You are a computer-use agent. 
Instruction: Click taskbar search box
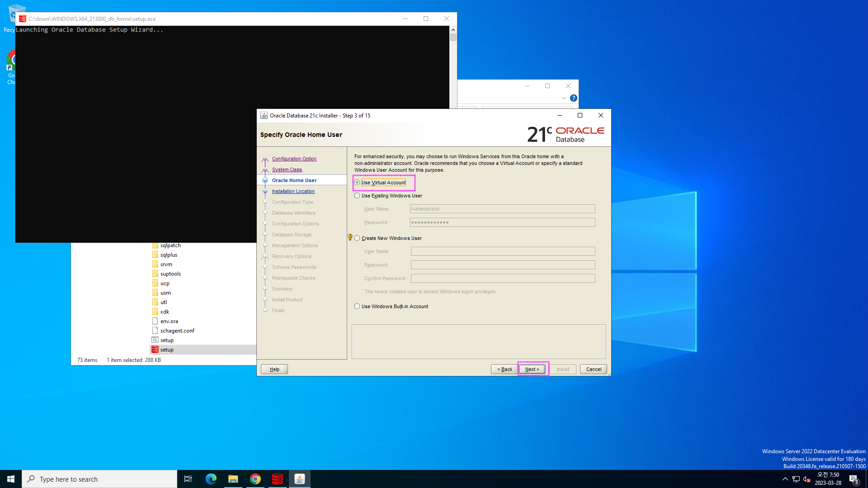point(99,479)
